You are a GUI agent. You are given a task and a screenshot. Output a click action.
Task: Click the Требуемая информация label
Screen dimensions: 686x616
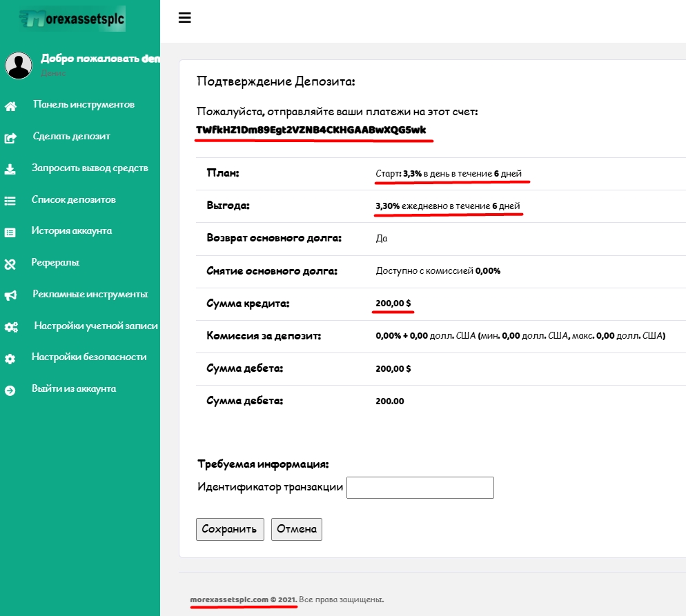263,464
